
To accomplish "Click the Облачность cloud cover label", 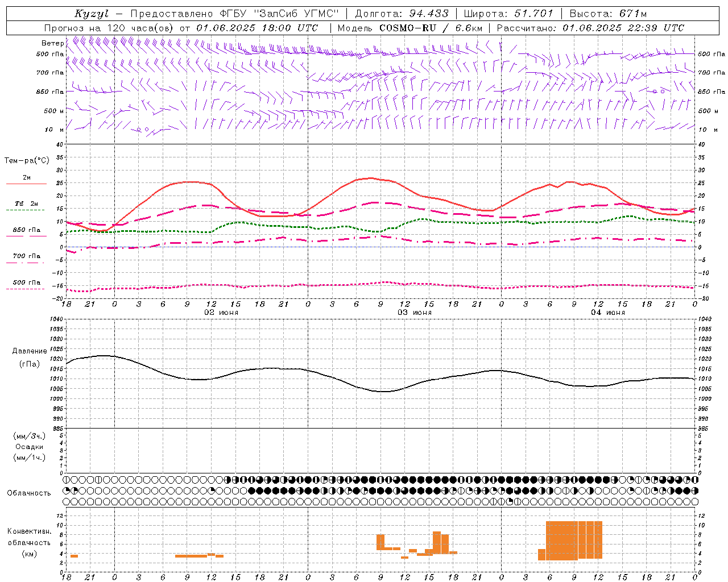I will (x=29, y=493).
